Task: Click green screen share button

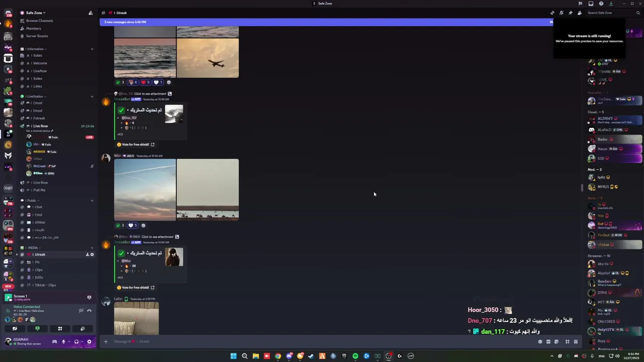Action: (37, 328)
